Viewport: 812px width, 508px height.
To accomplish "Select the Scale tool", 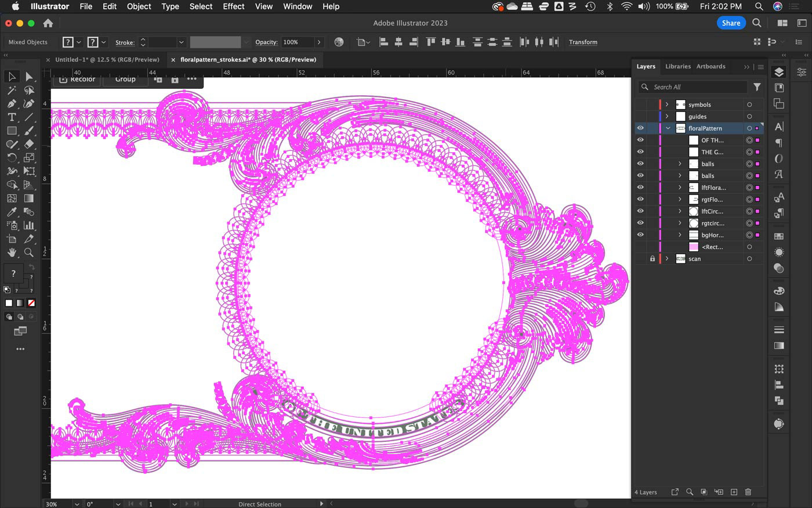I will point(29,157).
